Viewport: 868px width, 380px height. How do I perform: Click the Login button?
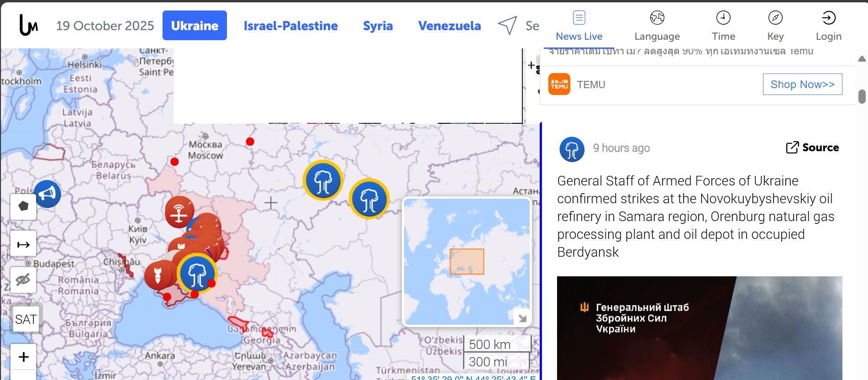tap(829, 26)
